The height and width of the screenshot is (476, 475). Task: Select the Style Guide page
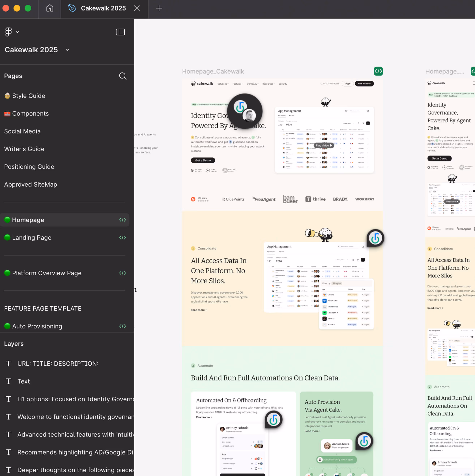coord(29,96)
